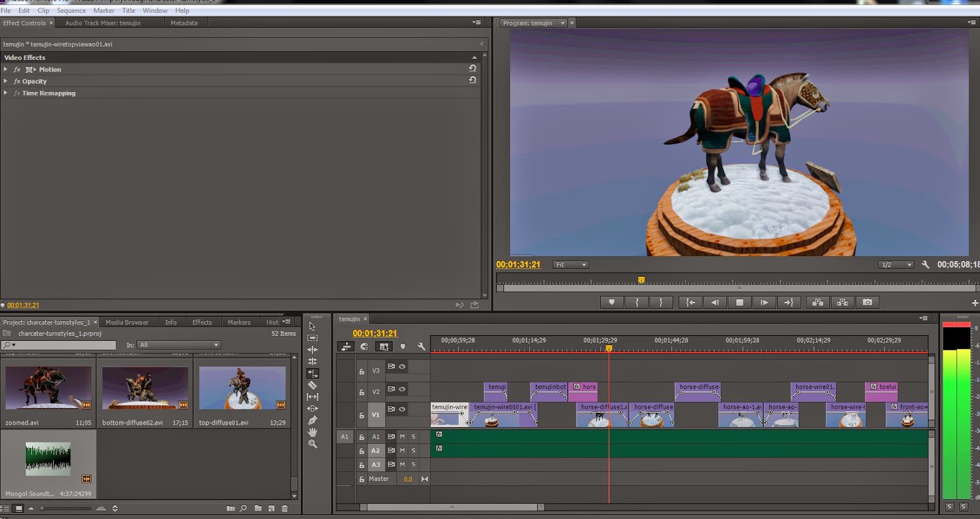Select the Slip tool
Viewport: 980px width, 519px height.
[312, 396]
